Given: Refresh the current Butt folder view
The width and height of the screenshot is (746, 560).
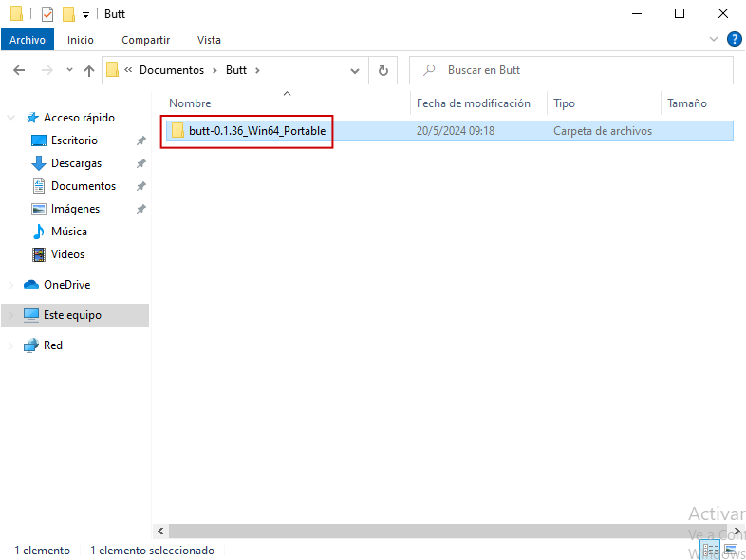Looking at the screenshot, I should [x=382, y=70].
